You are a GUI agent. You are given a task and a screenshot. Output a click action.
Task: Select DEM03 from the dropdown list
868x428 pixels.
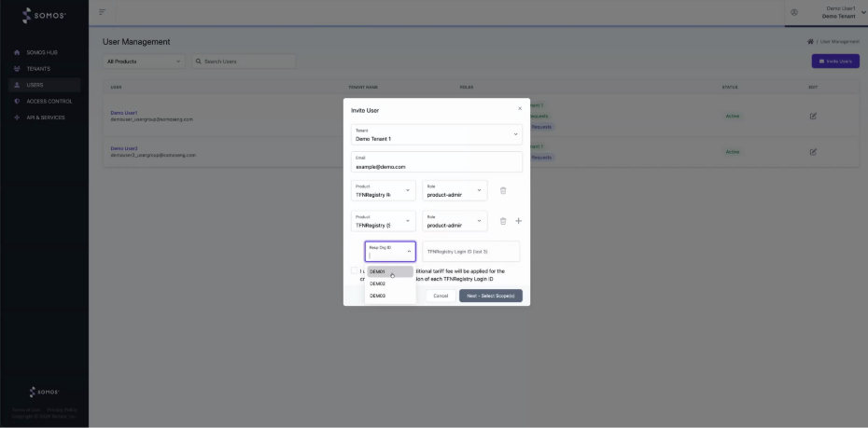tap(390, 296)
